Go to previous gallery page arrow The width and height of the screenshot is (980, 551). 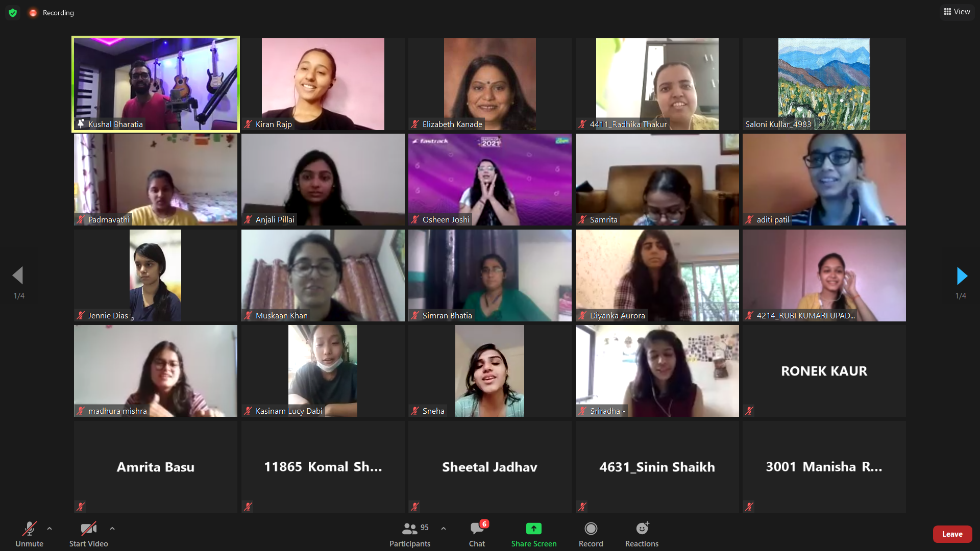coord(18,275)
